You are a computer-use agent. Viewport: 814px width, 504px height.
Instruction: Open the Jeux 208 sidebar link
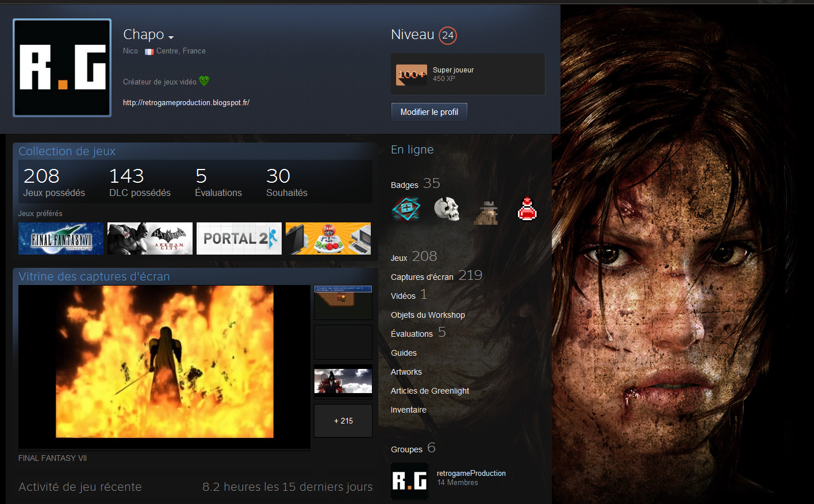coord(414,257)
